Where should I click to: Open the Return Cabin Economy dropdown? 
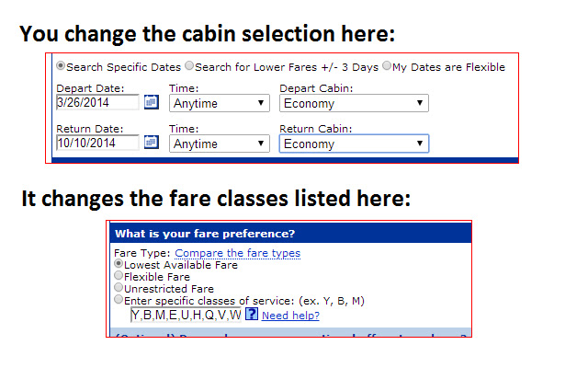click(x=354, y=144)
